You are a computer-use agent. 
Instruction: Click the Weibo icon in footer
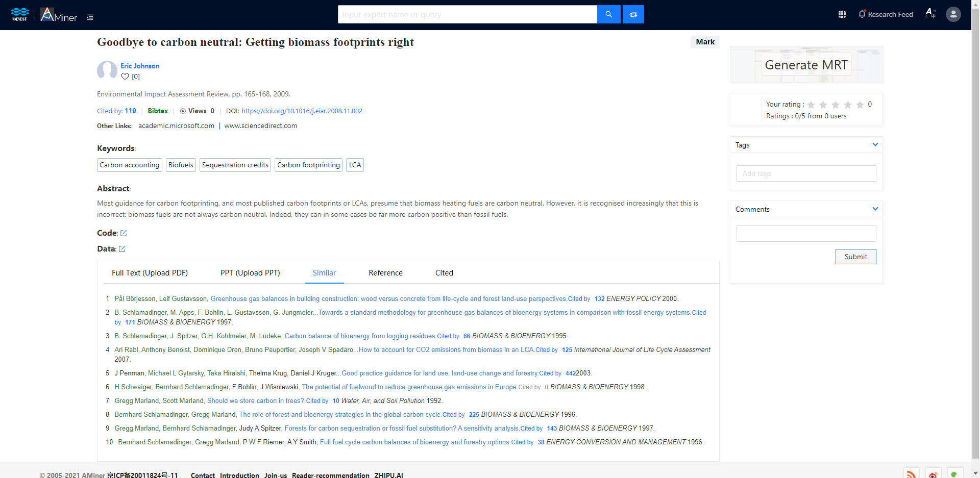[934, 474]
